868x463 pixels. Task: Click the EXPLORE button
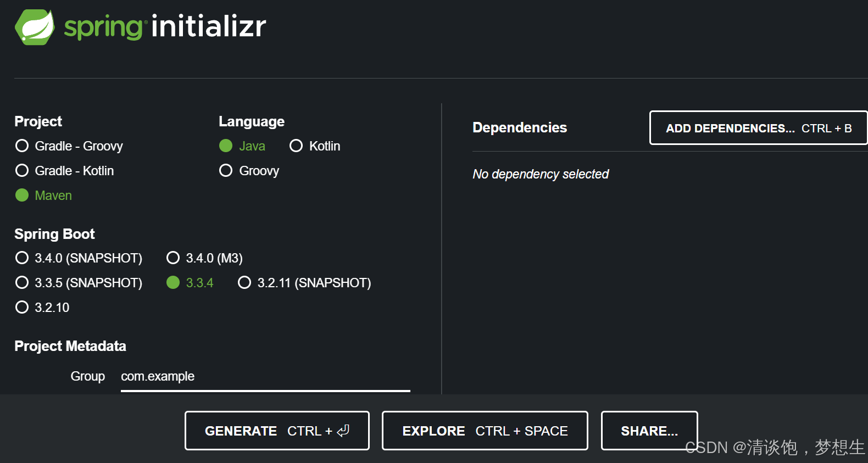coord(484,431)
